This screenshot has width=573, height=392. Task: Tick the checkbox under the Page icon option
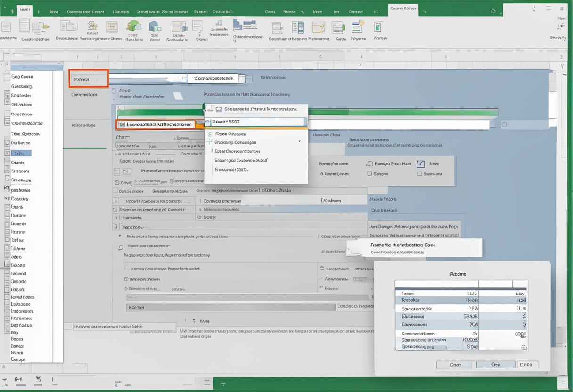[x=369, y=174]
